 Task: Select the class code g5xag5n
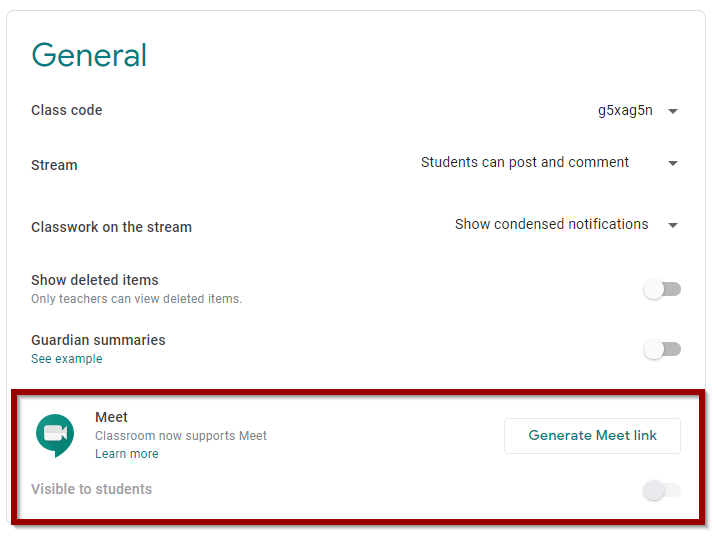pyautogui.click(x=625, y=111)
